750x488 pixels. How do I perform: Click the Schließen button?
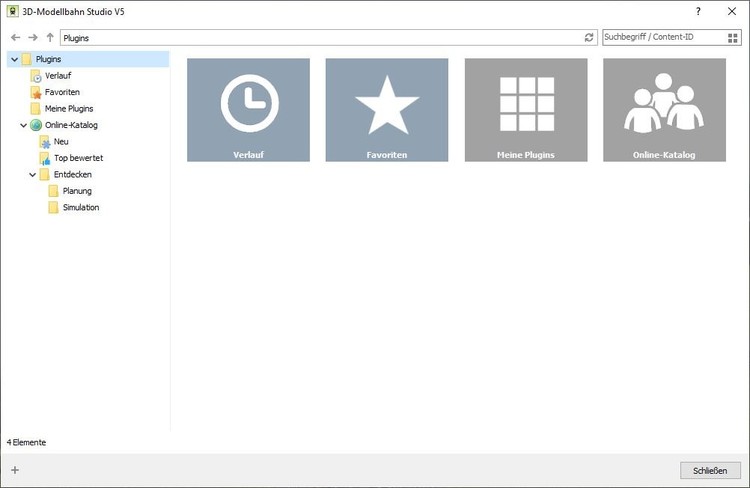click(x=710, y=470)
